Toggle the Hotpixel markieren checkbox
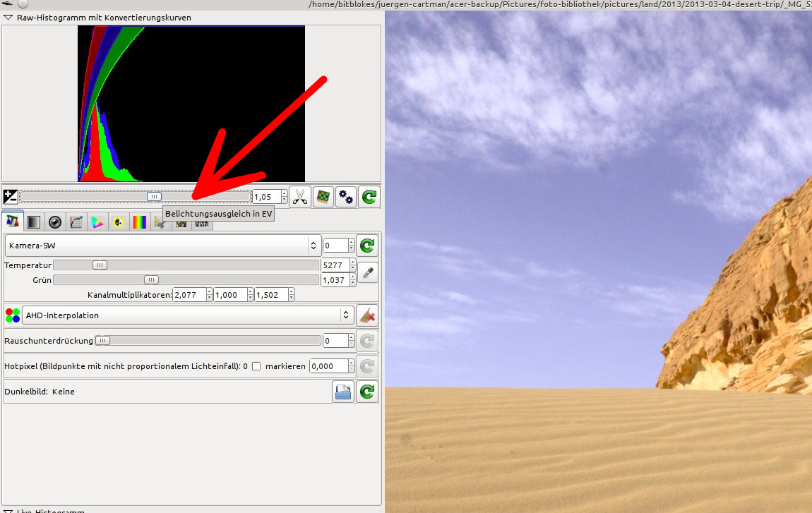 256,366
